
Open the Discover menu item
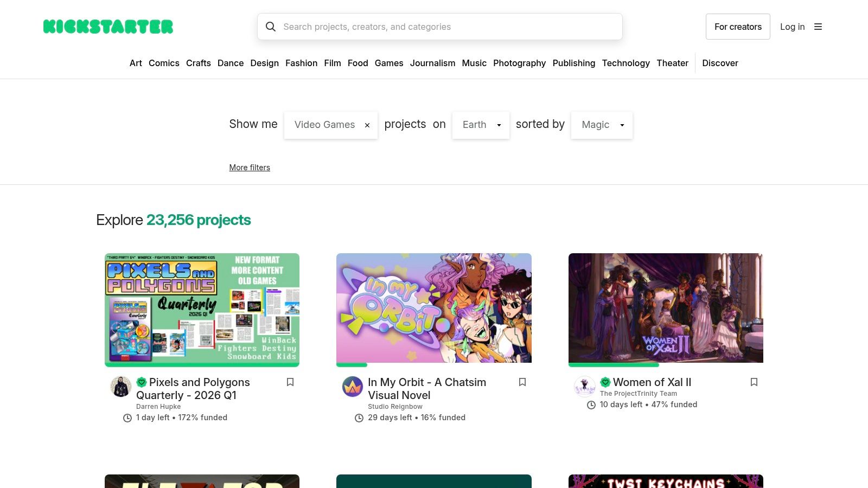pos(720,63)
